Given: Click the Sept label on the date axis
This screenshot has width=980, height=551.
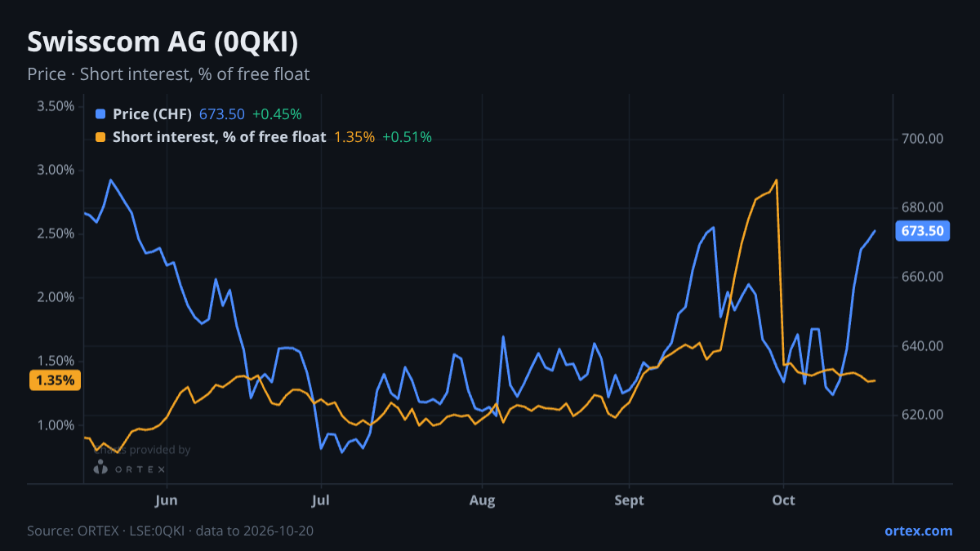Looking at the screenshot, I should click(x=629, y=500).
